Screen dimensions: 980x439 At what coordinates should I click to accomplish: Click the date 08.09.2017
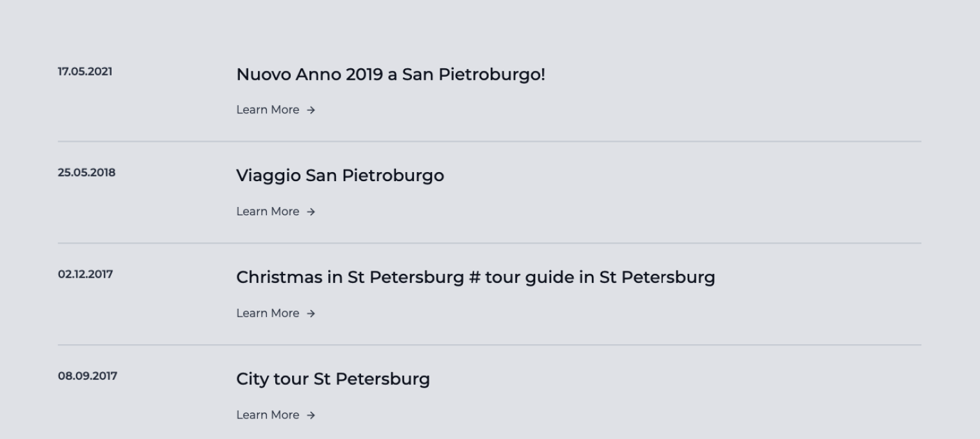click(x=86, y=376)
